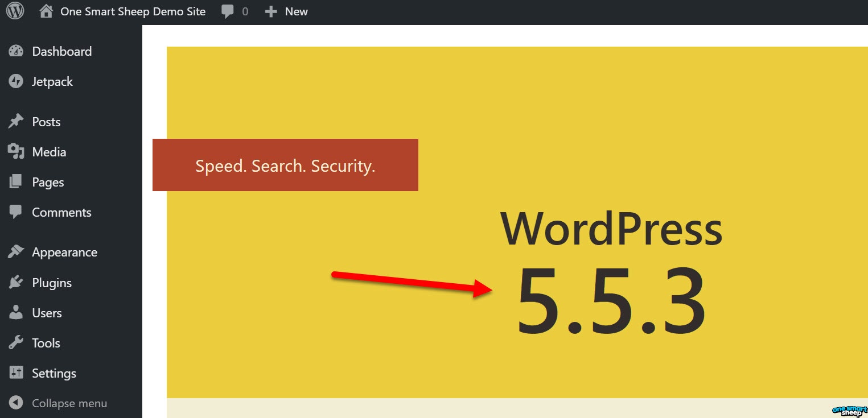
Task: Open the Settings menu item
Action: click(54, 374)
